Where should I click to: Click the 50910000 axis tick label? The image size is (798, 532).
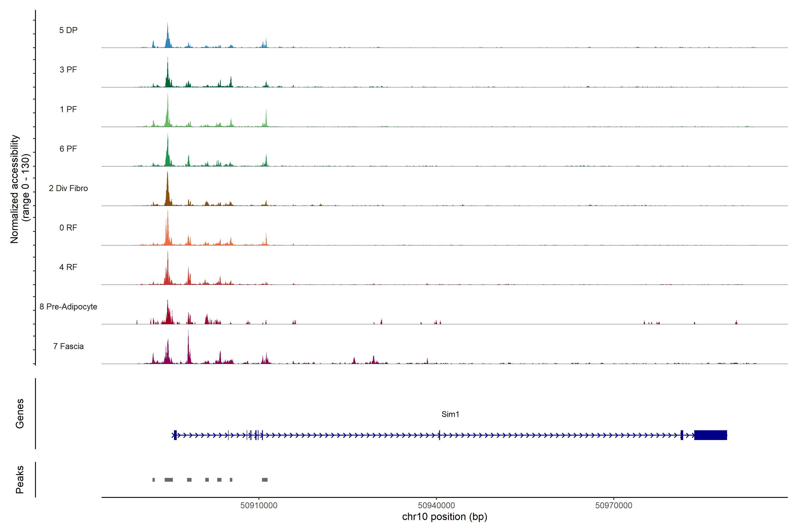(x=259, y=505)
